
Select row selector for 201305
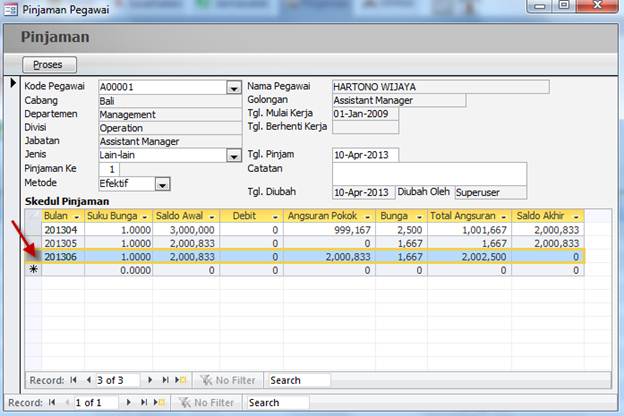pos(33,243)
